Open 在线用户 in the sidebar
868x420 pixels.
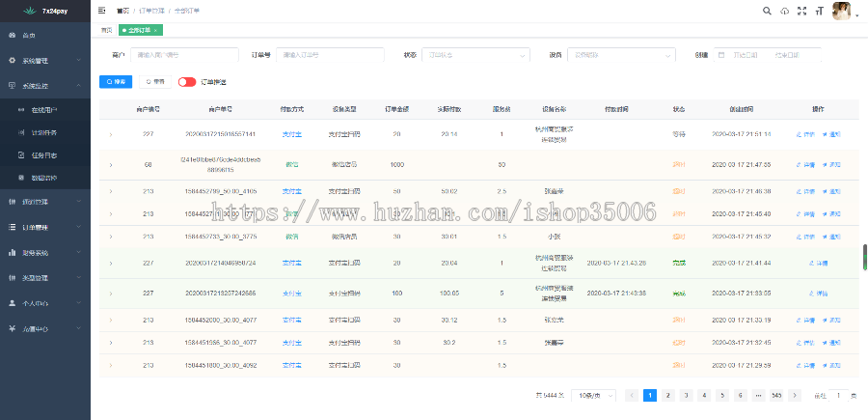[x=44, y=110]
